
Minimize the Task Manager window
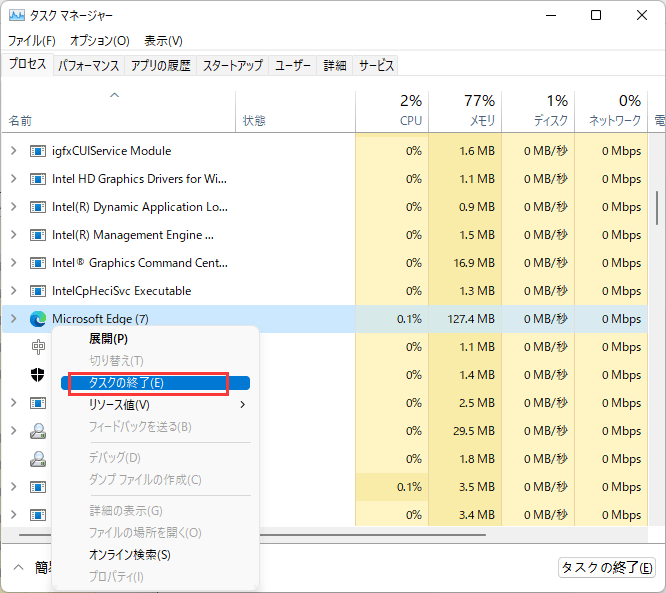[551, 15]
